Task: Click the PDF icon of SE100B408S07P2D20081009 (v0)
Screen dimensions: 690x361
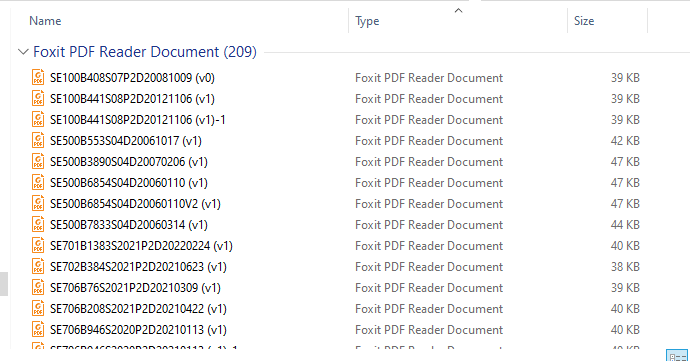Action: tap(38, 77)
